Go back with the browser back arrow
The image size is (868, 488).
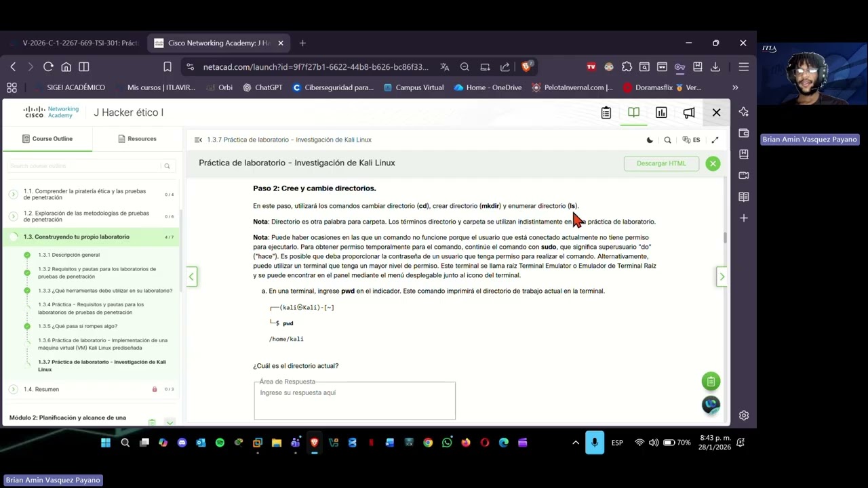coord(13,67)
